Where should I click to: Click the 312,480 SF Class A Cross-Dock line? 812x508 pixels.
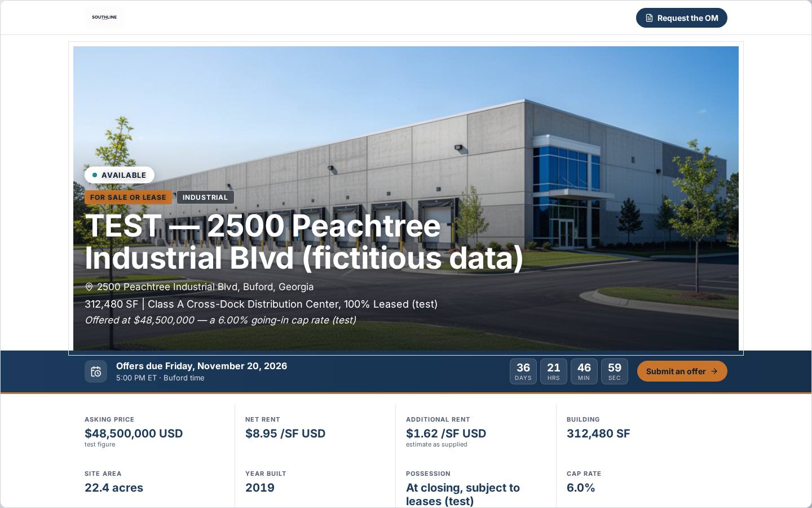coord(261,304)
